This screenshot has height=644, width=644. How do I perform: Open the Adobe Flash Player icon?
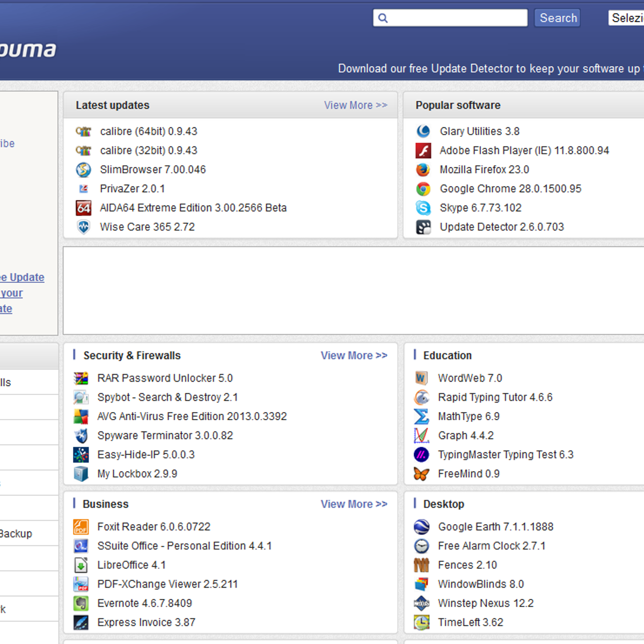click(x=423, y=151)
